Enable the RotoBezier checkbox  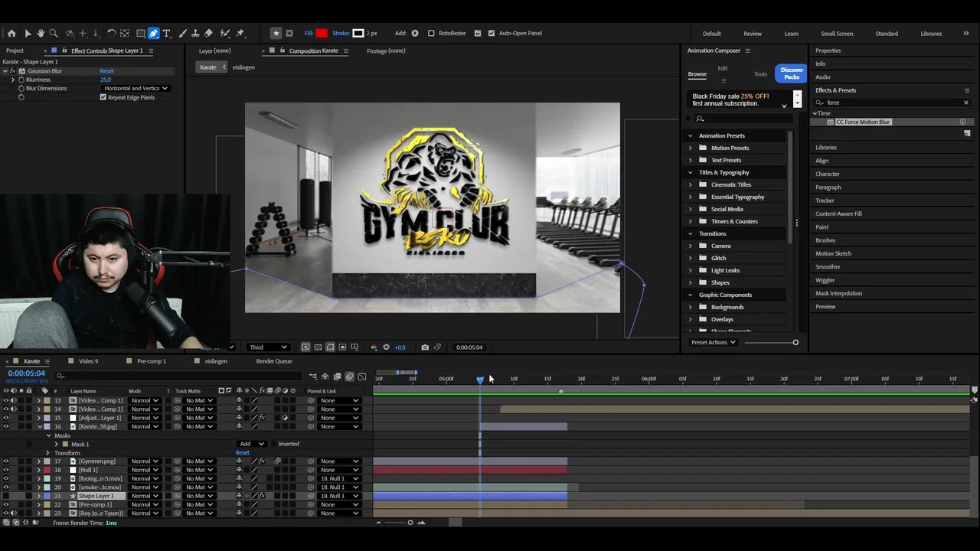431,34
